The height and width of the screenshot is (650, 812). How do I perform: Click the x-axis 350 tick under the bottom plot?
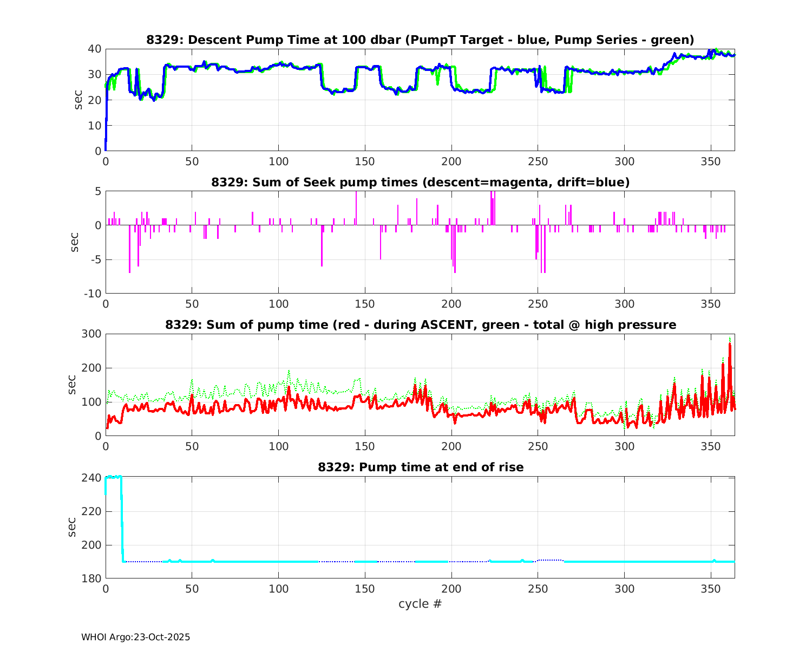click(710, 589)
